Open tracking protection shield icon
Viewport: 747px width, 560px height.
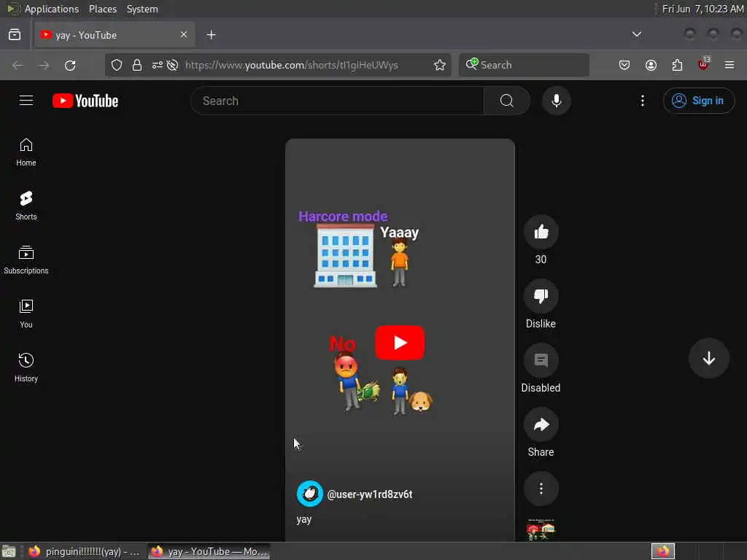pyautogui.click(x=117, y=65)
